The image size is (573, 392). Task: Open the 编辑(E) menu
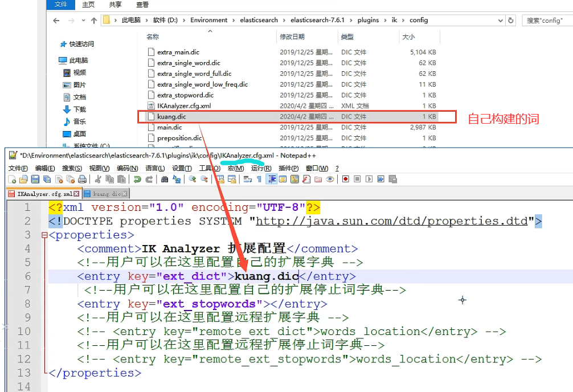(45, 168)
